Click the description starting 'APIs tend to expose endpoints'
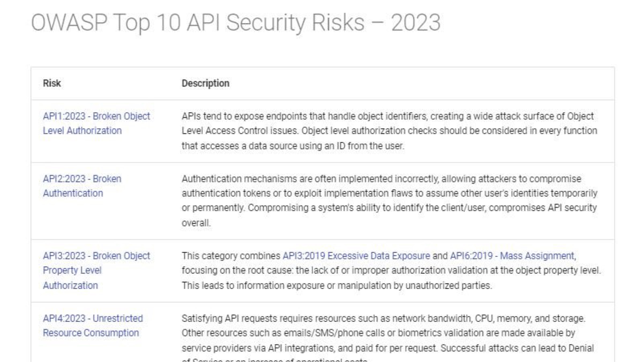Screen dimensions: 644x362 [x=389, y=131]
